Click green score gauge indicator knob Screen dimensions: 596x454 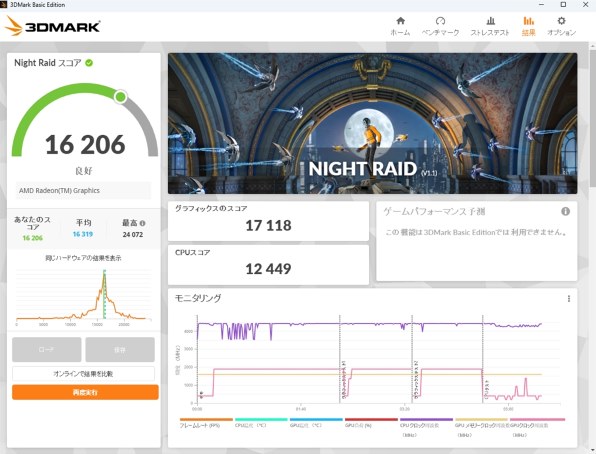coord(120,97)
